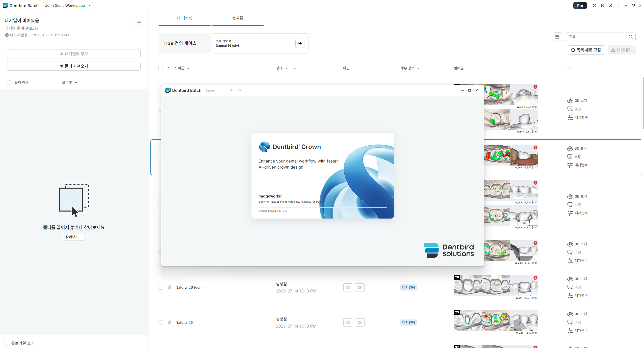
Task: Check the Natural 26 (dcm) row checkbox
Action: coord(161,287)
